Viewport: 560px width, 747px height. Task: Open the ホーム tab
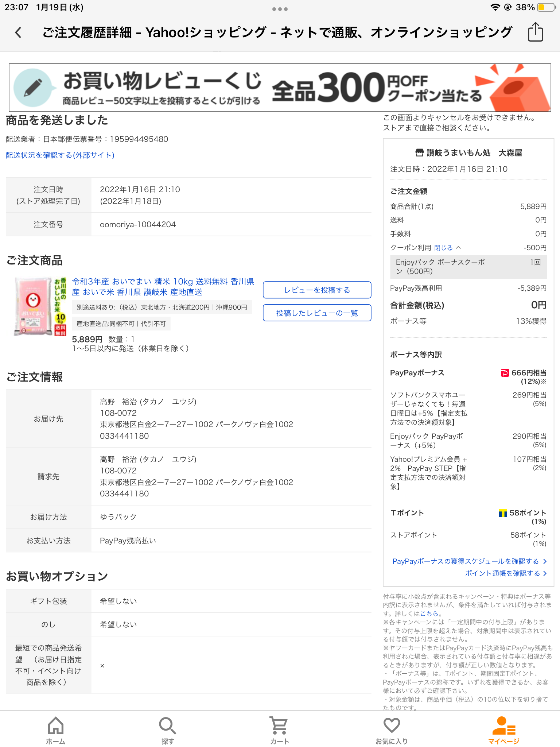(x=56, y=730)
